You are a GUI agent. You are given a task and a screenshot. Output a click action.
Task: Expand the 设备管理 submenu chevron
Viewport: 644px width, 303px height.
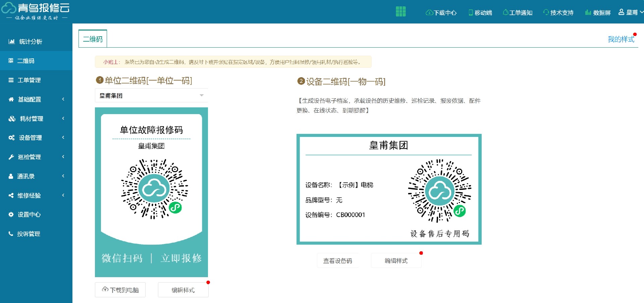click(63, 137)
